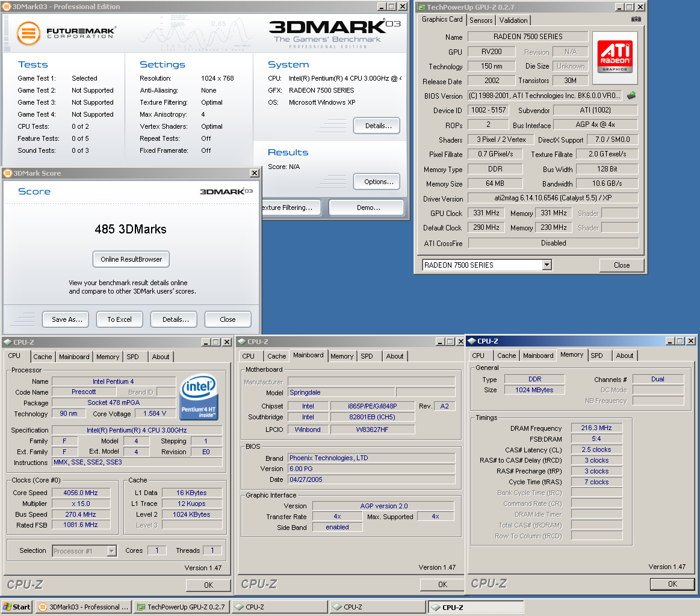Viewport: 700px width, 616px height.
Task: Click the chipset i865P/PE/G/i848P field
Action: [373, 406]
